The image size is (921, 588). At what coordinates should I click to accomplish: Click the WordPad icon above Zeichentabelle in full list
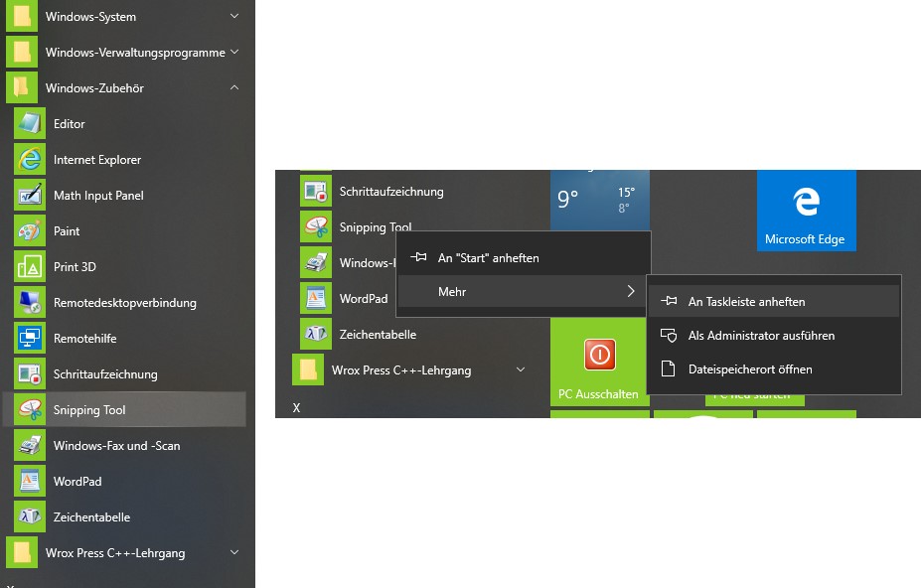(x=30, y=482)
